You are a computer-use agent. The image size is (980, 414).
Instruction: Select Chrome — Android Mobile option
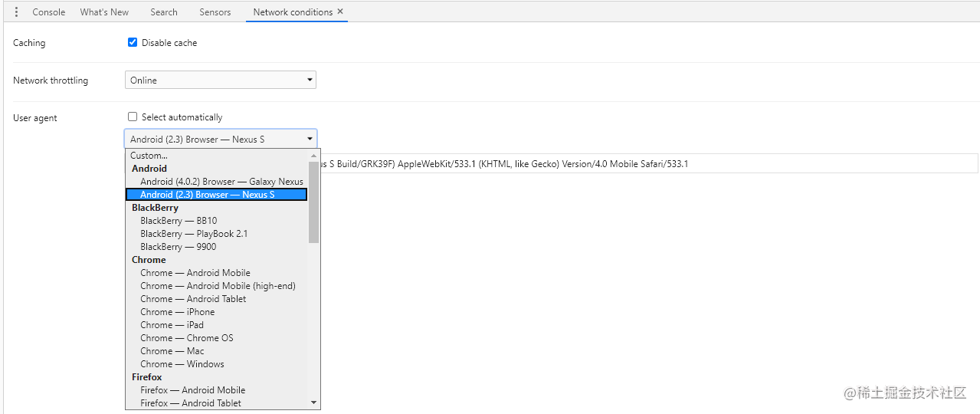[x=217, y=273]
